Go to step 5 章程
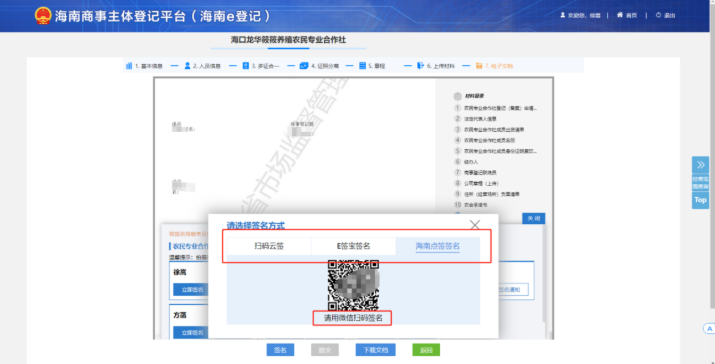The height and width of the screenshot is (364, 715). 372,66
